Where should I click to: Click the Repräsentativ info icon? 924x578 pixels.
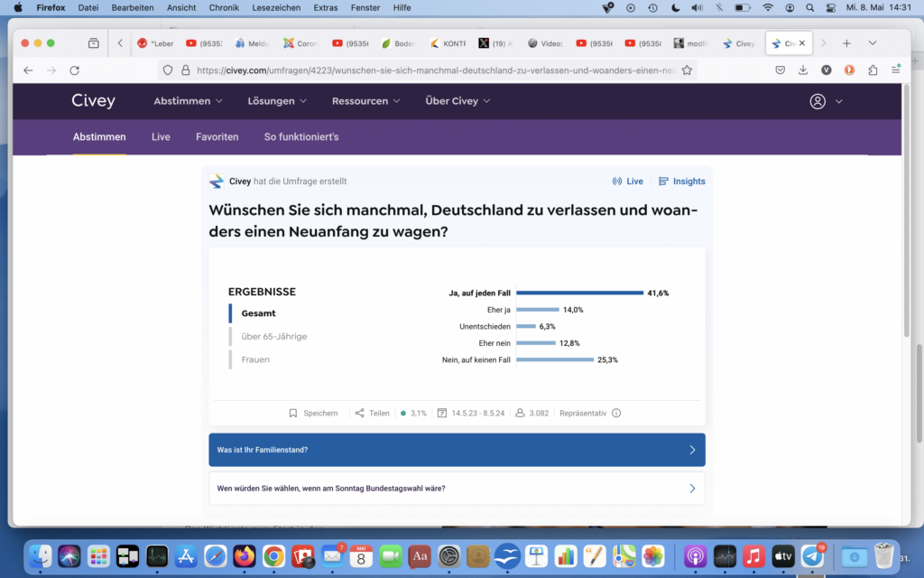pos(616,413)
